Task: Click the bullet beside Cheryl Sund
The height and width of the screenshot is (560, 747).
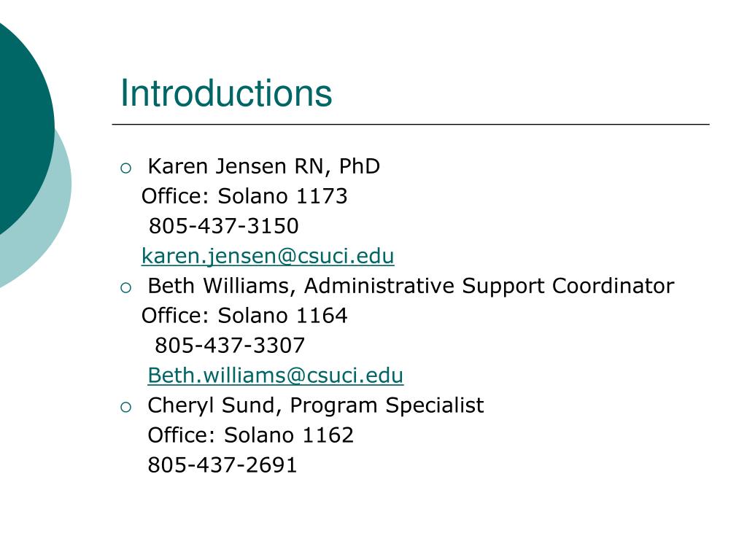Action: [125, 407]
